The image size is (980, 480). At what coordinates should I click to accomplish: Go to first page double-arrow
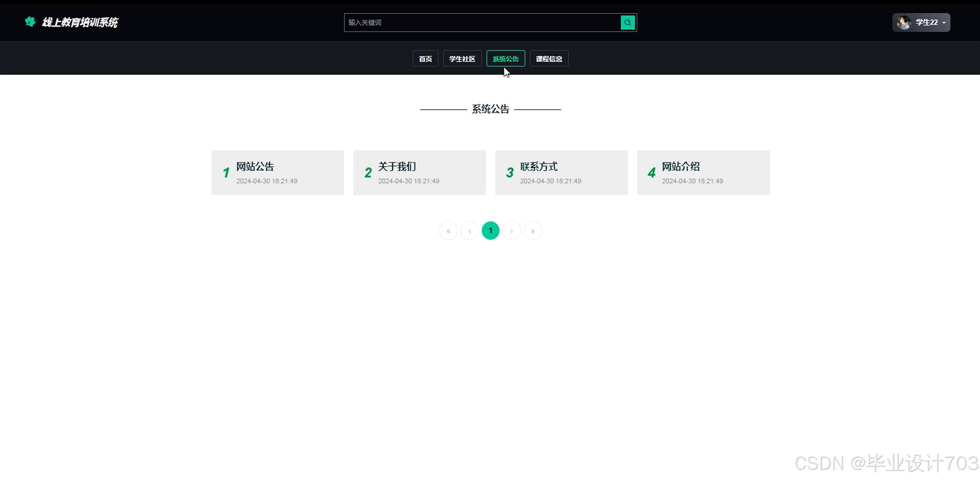448,231
